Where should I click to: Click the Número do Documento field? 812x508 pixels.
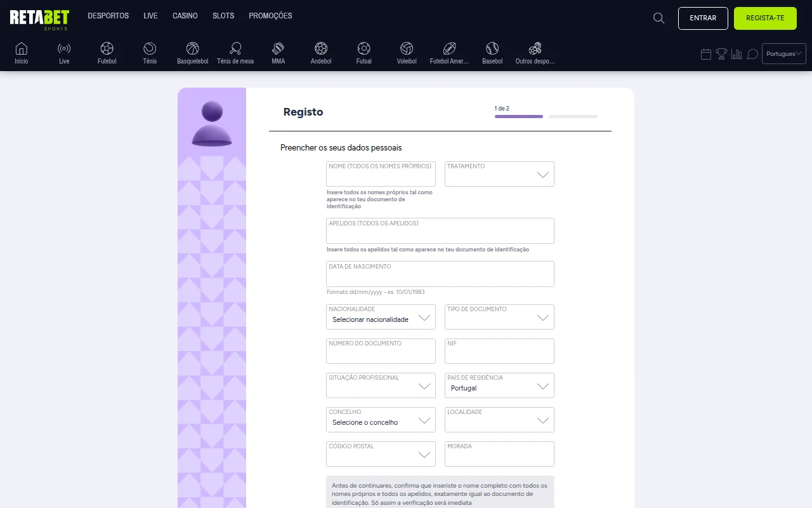coord(381,351)
